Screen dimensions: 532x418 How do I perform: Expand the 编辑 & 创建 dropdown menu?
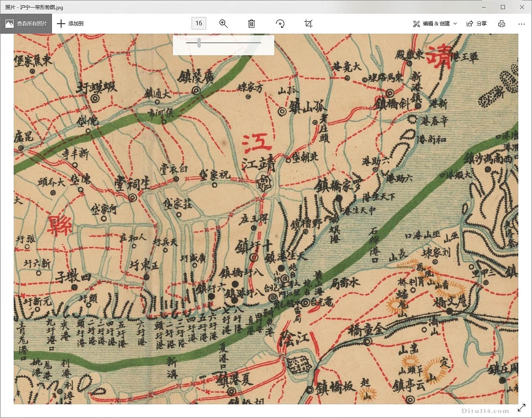tap(434, 24)
